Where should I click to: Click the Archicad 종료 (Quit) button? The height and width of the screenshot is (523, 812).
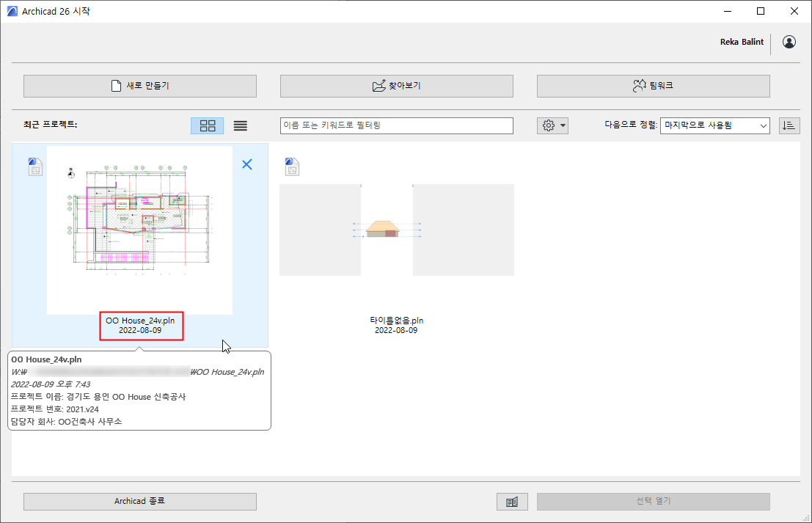140,501
